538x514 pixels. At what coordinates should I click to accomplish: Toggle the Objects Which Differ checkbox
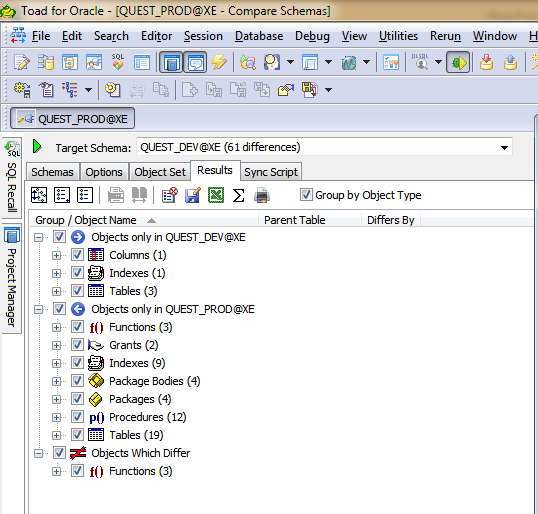point(59,453)
